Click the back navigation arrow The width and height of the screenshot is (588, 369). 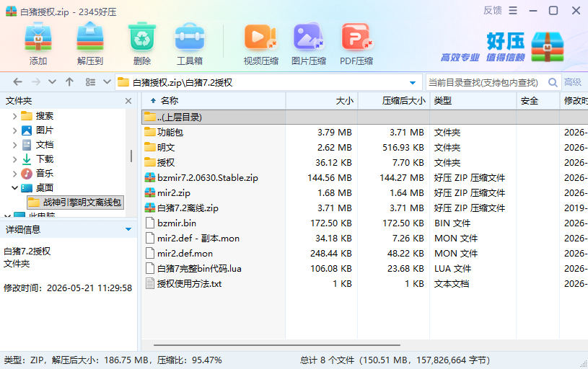tap(17, 82)
